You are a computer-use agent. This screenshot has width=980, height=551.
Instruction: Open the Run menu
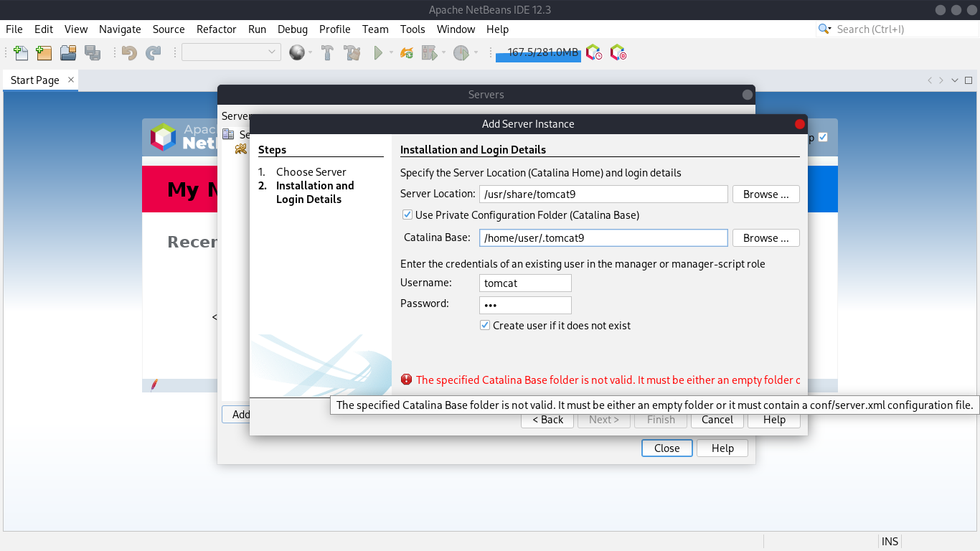pyautogui.click(x=257, y=29)
